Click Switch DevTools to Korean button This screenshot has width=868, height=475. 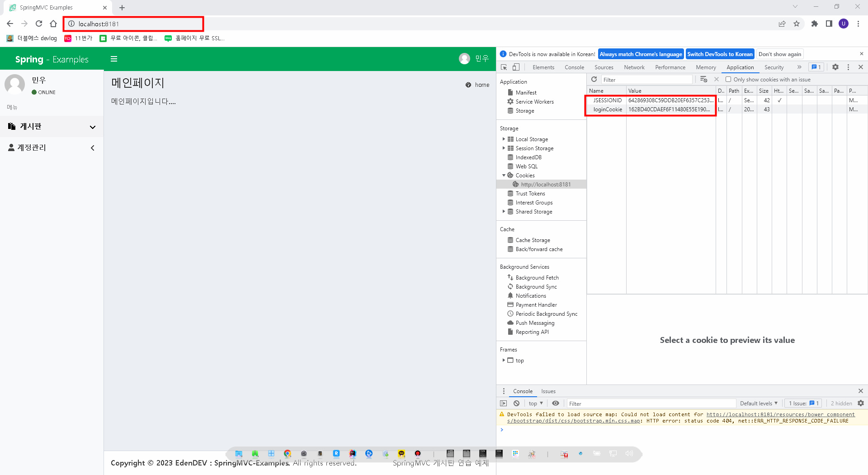click(x=720, y=54)
